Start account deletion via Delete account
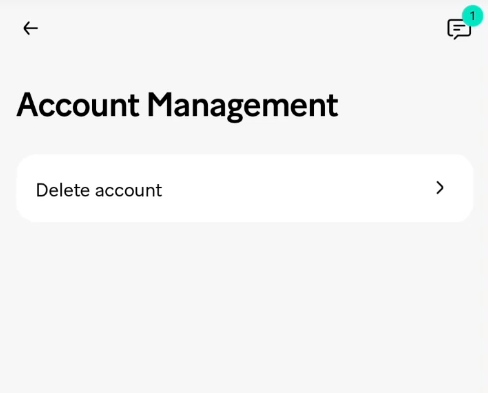488x393 pixels. 245,188
